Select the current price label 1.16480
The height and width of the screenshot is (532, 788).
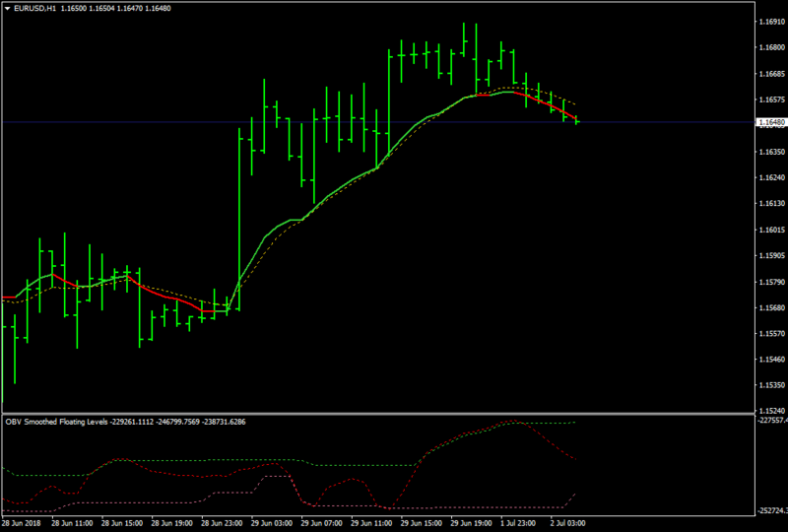pos(771,122)
